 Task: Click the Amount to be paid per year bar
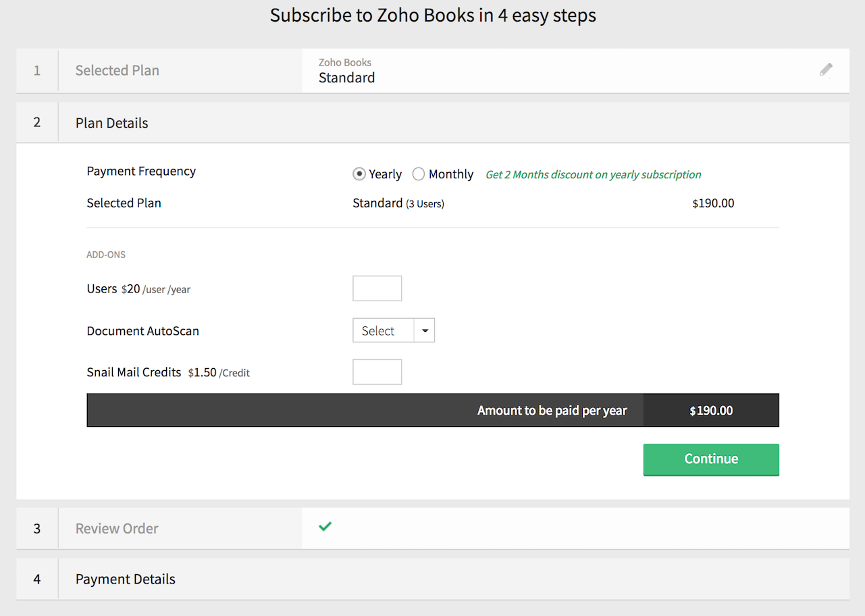(552, 410)
